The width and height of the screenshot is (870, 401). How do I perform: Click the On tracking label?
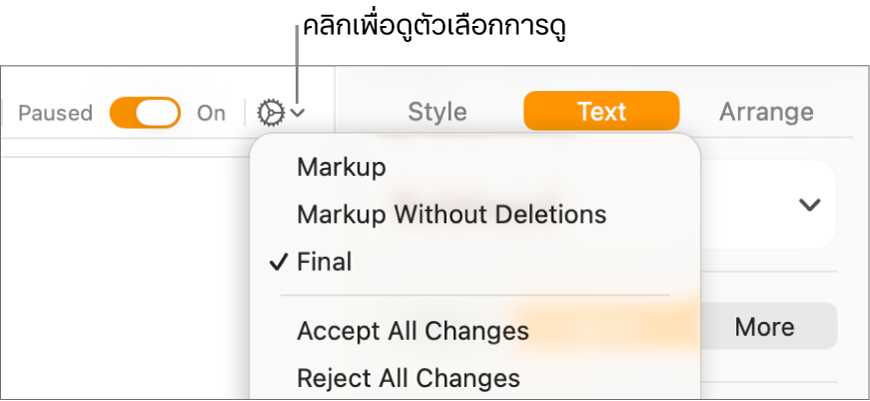tap(211, 113)
